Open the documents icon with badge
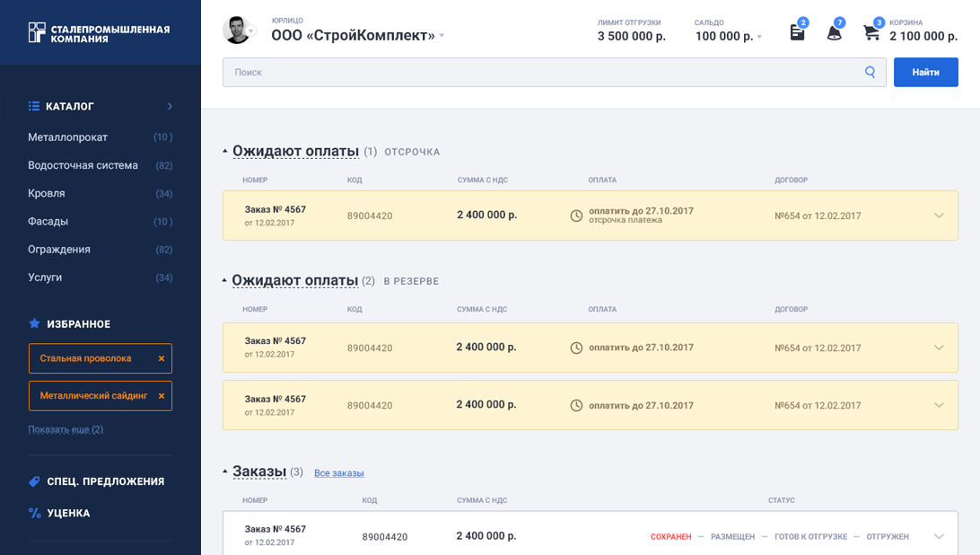 point(797,32)
